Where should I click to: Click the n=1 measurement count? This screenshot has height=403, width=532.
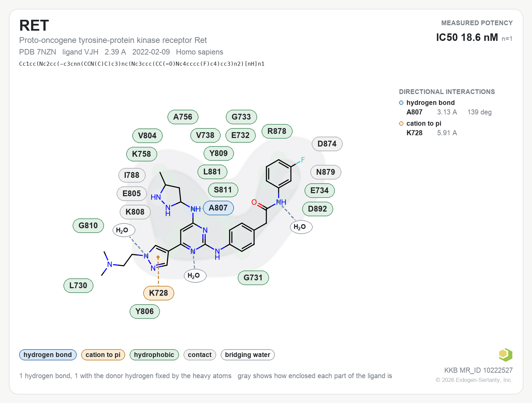tap(507, 39)
